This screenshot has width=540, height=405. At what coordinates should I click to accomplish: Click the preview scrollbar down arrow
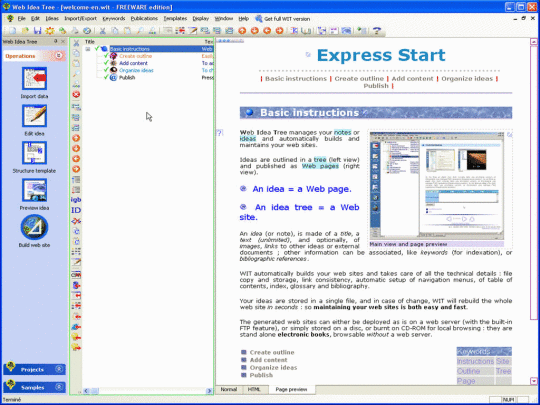[x=534, y=381]
